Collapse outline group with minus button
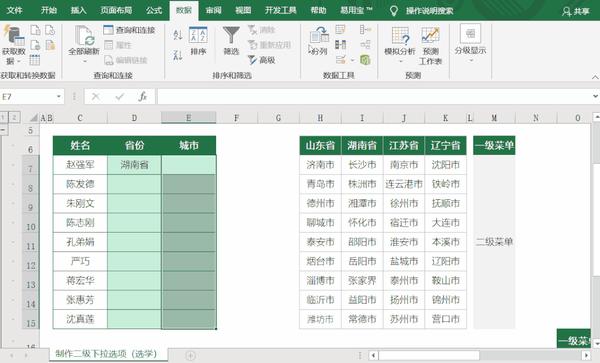This screenshot has height=363, width=600. tap(3, 130)
